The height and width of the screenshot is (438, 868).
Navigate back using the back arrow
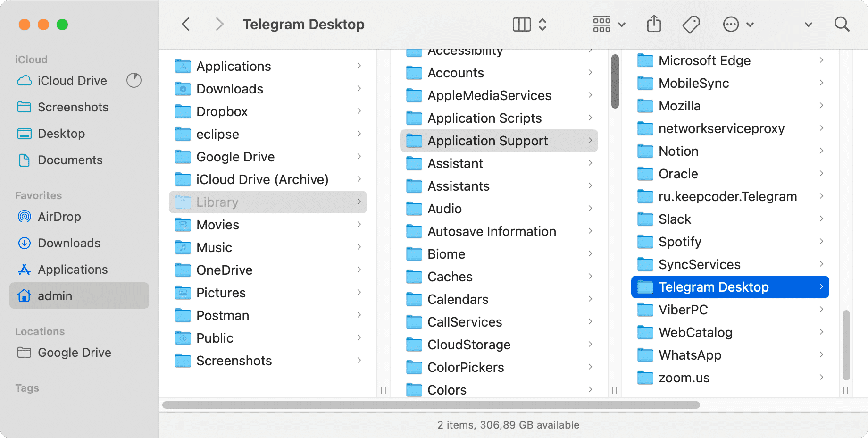[x=185, y=24]
